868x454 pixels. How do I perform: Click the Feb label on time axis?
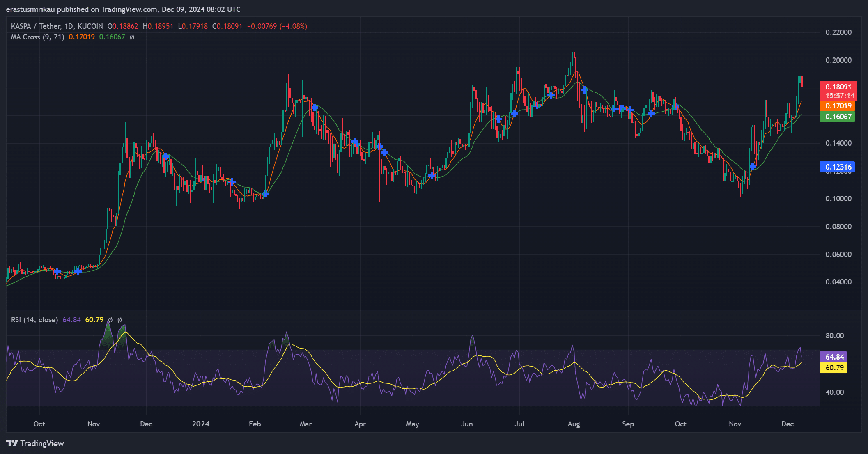pos(255,424)
